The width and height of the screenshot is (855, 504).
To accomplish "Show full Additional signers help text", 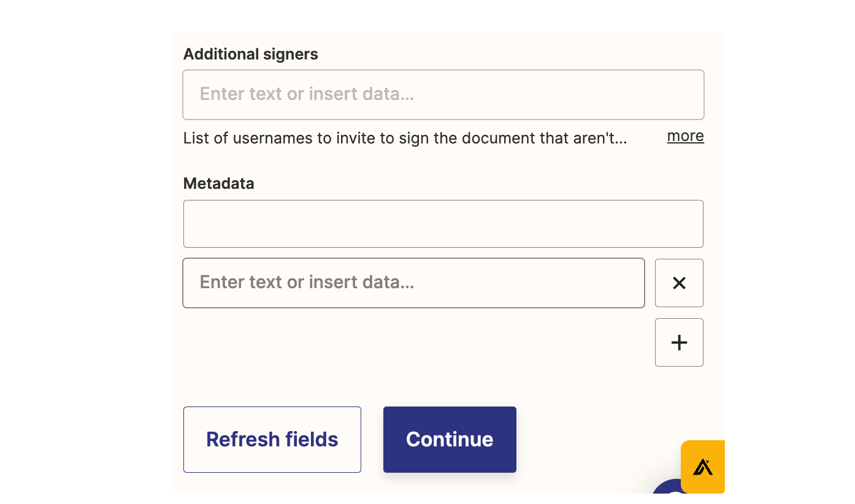I will 685,136.
